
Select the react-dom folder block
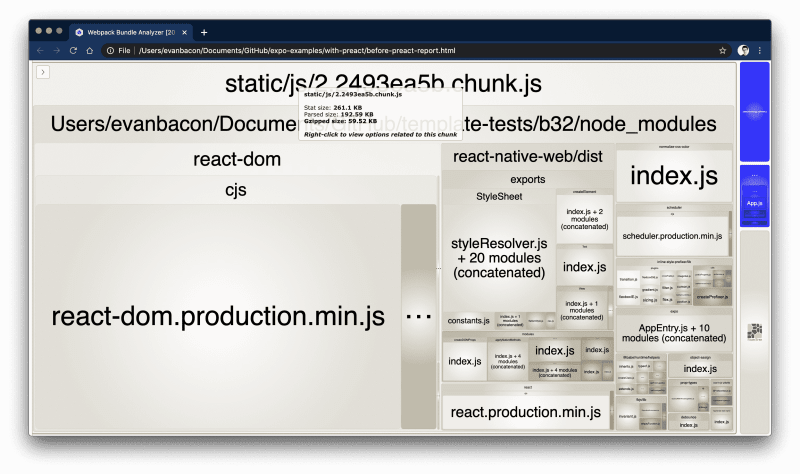[x=237, y=159]
